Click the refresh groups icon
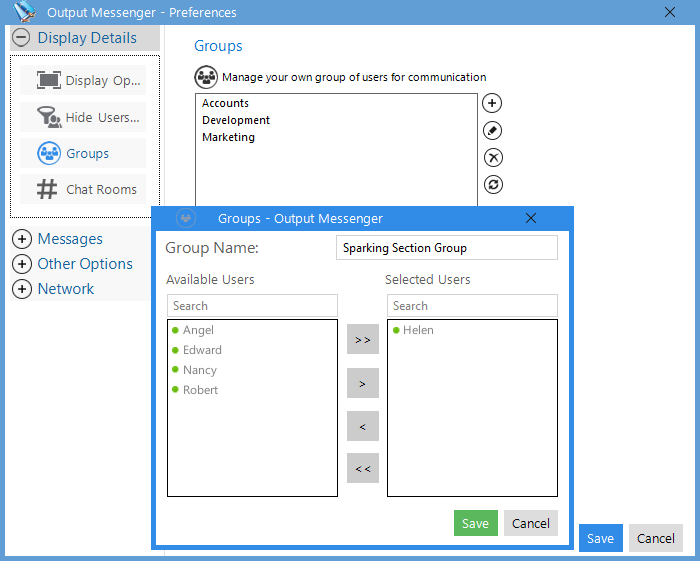Screen dimensions: 700x561 click(493, 184)
